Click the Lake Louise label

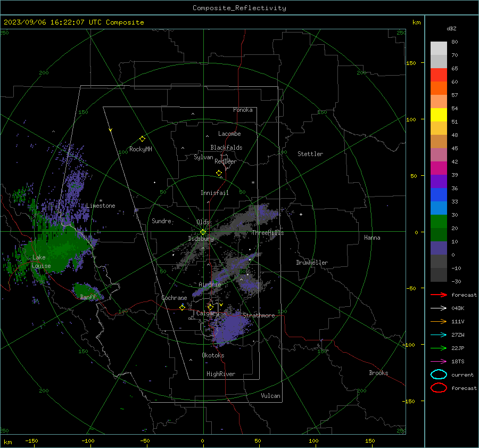click(41, 262)
